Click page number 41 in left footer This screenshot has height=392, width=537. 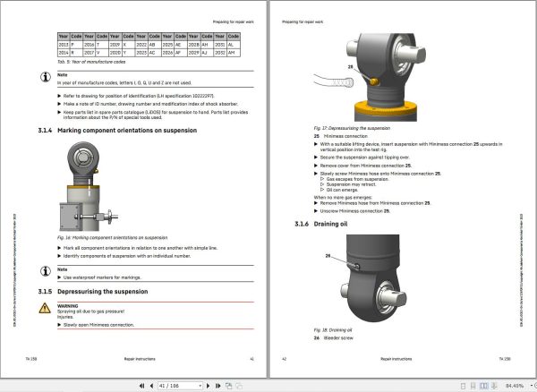(x=251, y=359)
